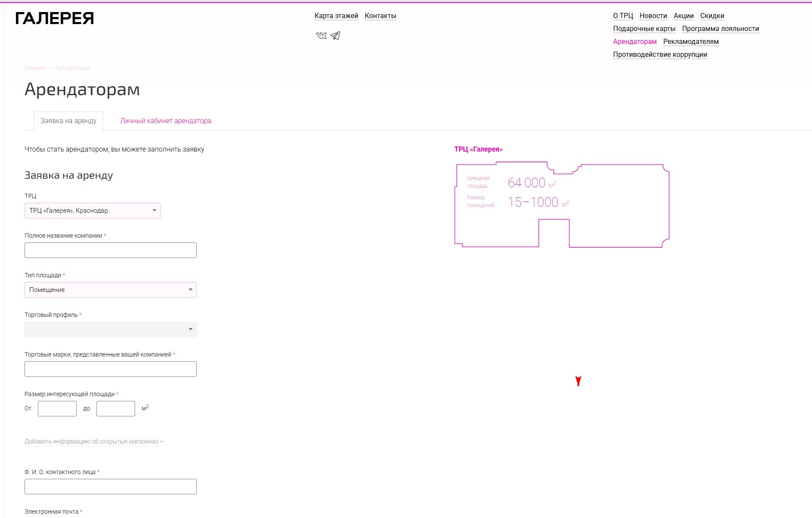Open Противодействие коррупции page
812x518 pixels.
point(660,55)
